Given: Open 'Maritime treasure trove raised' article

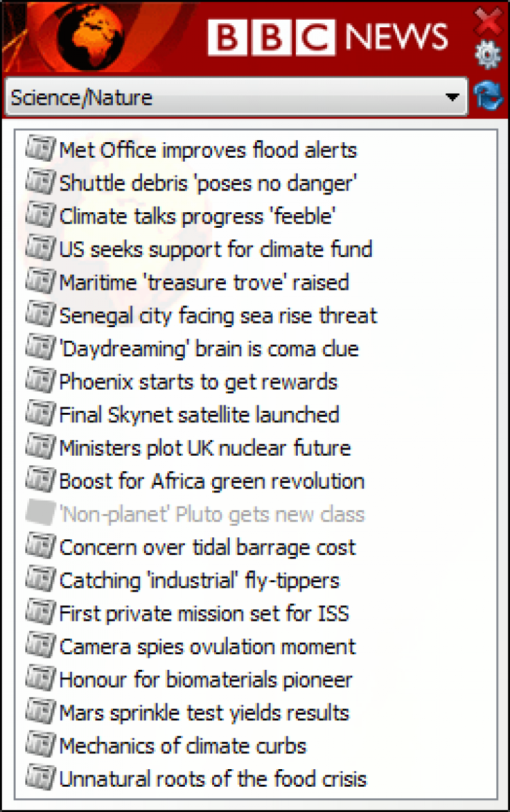Looking at the screenshot, I should [204, 283].
